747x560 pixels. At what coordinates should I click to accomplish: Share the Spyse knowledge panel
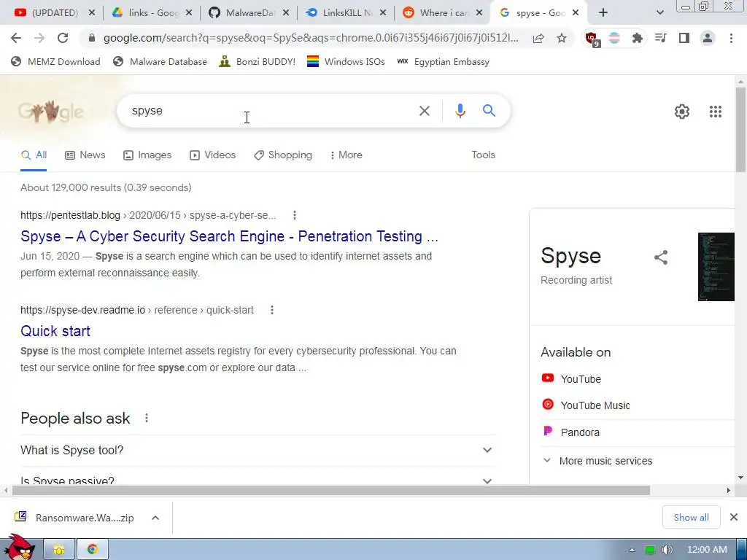click(x=661, y=257)
